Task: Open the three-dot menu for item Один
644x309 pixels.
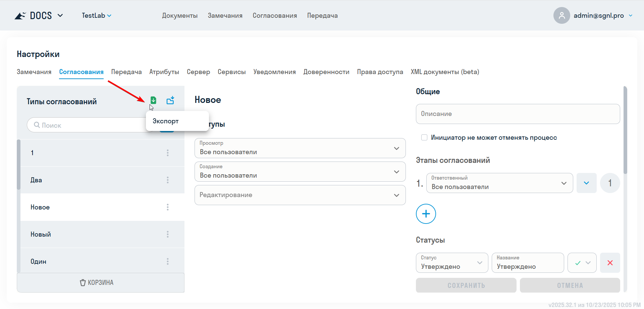Action: click(x=167, y=261)
